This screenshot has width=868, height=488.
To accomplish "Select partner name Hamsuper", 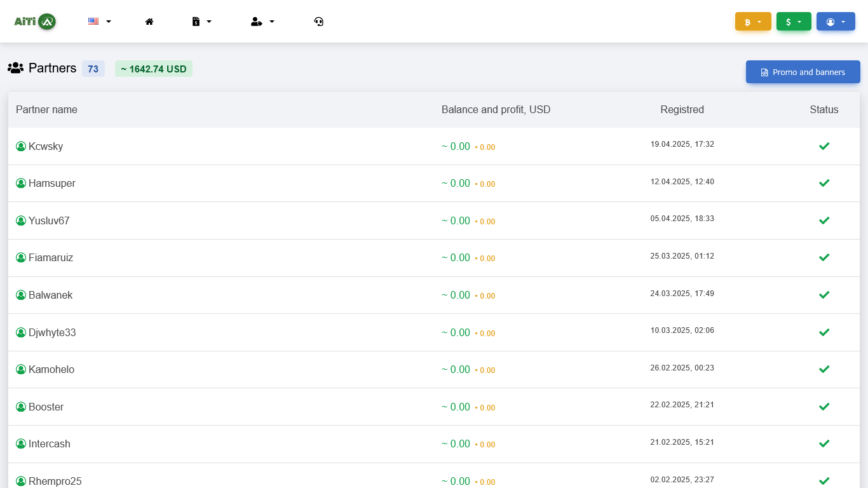I will (52, 183).
